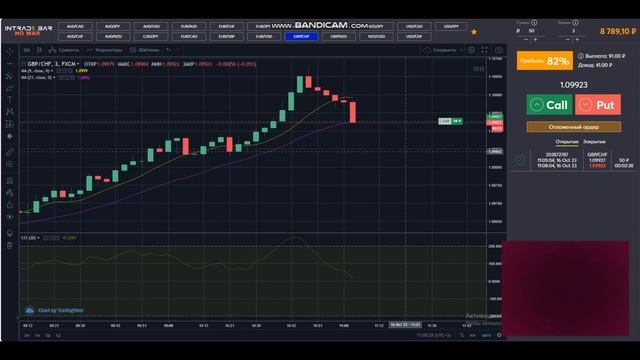The image size is (640, 360).
Task: Toggle magnet mode in left sidebar
Action: click(10, 180)
